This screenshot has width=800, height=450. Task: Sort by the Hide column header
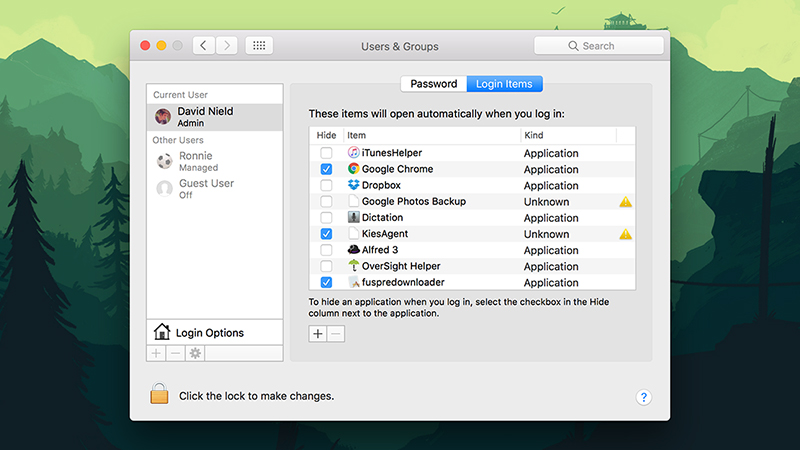tap(326, 135)
